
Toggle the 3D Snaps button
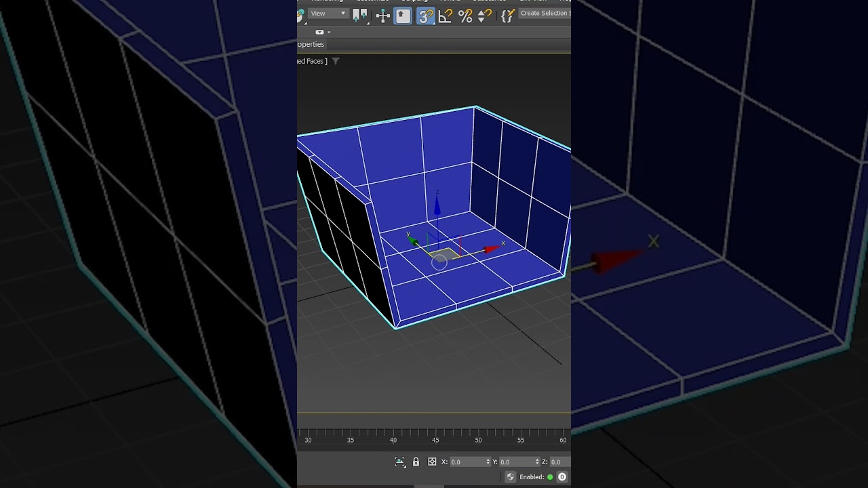(x=425, y=16)
